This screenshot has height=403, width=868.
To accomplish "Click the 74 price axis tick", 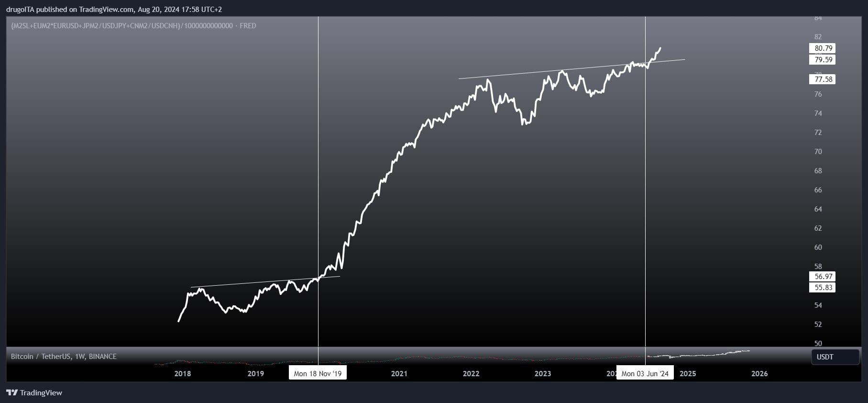I will [x=818, y=113].
